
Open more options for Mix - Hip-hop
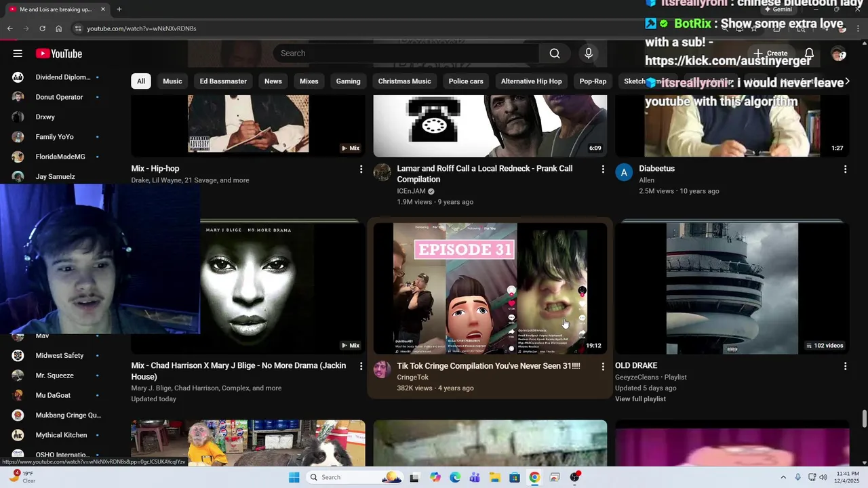361,169
